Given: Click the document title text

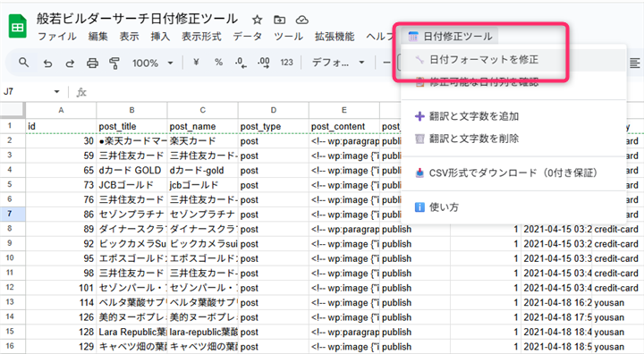Looking at the screenshot, I should coord(137,19).
